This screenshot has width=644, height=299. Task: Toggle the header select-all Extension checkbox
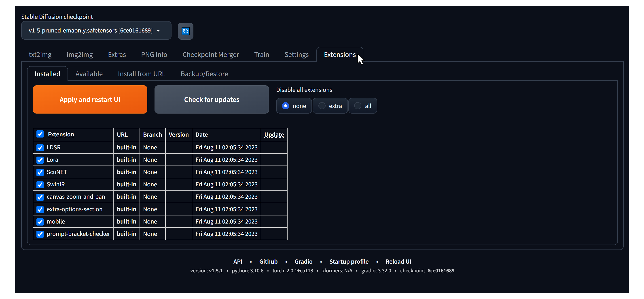(40, 134)
